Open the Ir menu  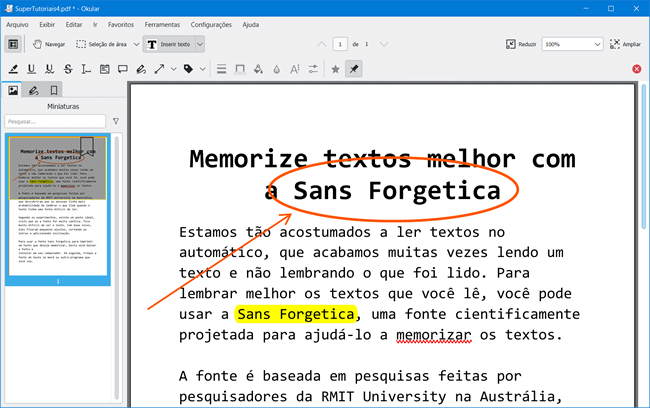tap(95, 25)
